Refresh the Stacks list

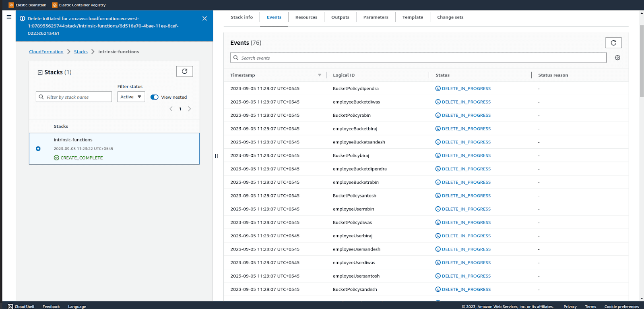click(184, 71)
